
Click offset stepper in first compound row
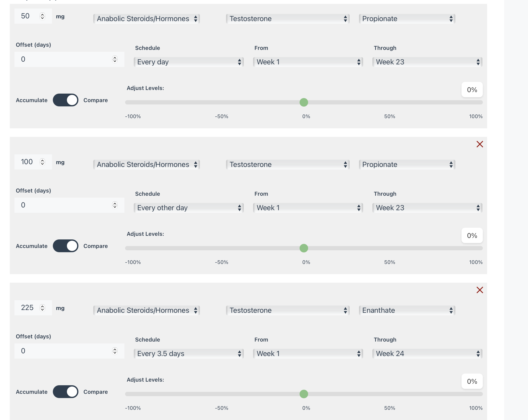[115, 59]
